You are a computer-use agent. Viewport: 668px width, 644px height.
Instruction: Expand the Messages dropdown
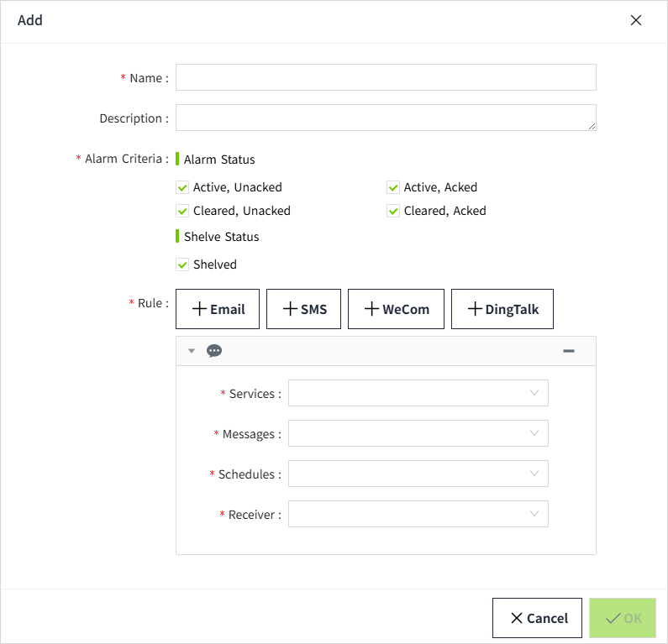pos(418,433)
